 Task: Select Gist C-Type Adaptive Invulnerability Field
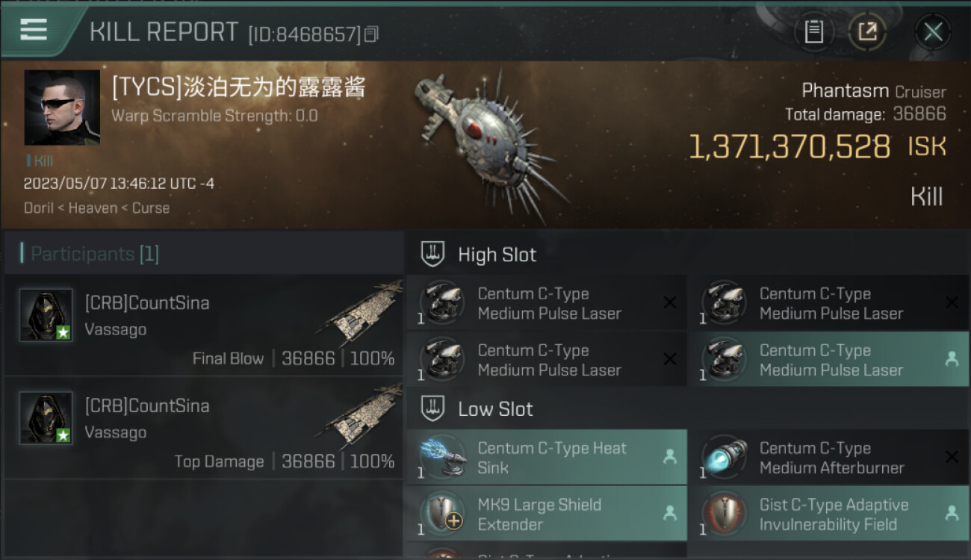(x=828, y=514)
